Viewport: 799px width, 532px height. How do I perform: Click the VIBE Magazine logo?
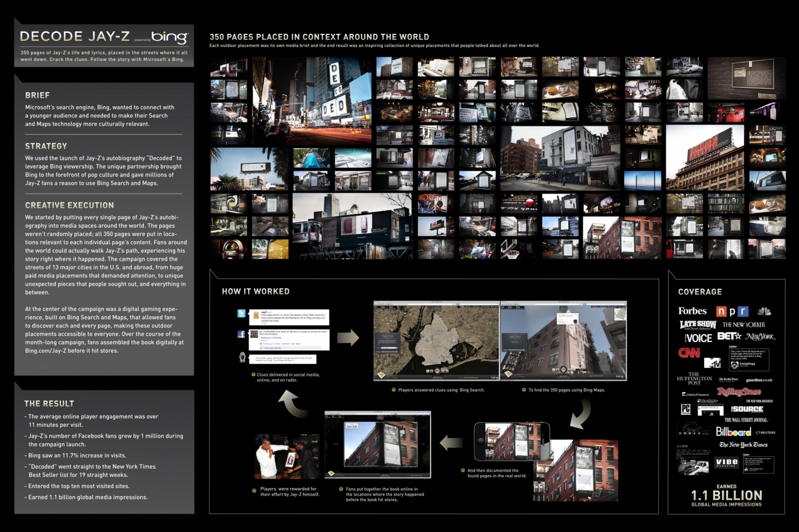point(727,462)
